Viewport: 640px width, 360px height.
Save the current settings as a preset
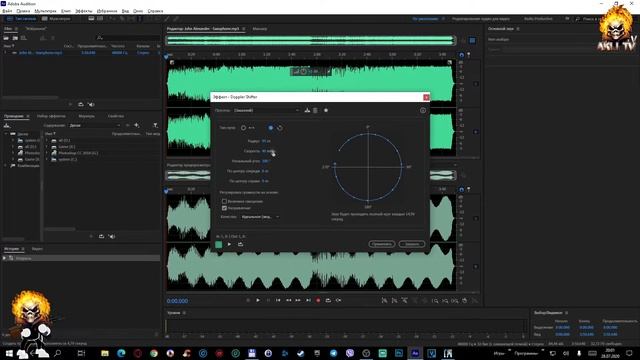click(x=307, y=110)
